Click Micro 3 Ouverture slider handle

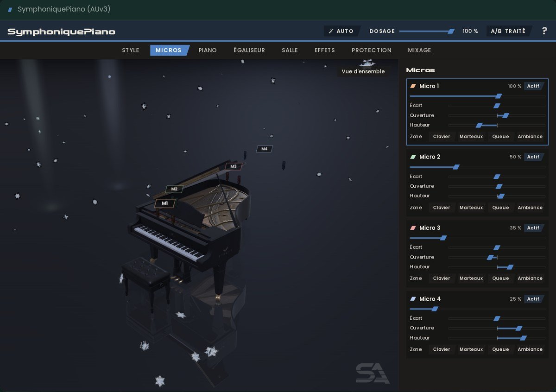490,257
